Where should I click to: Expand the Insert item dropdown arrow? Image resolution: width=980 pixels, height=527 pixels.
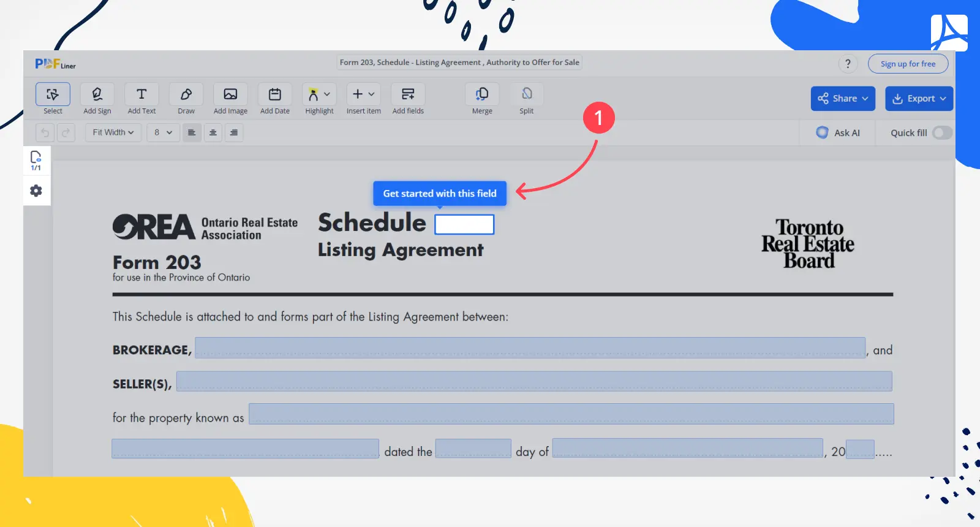pos(371,94)
